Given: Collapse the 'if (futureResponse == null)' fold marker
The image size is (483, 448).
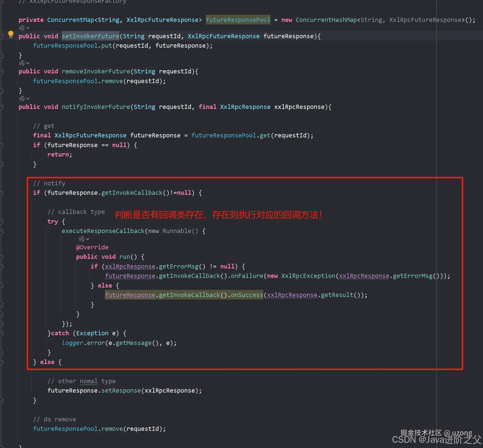Looking at the screenshot, I should tap(1, 145).
